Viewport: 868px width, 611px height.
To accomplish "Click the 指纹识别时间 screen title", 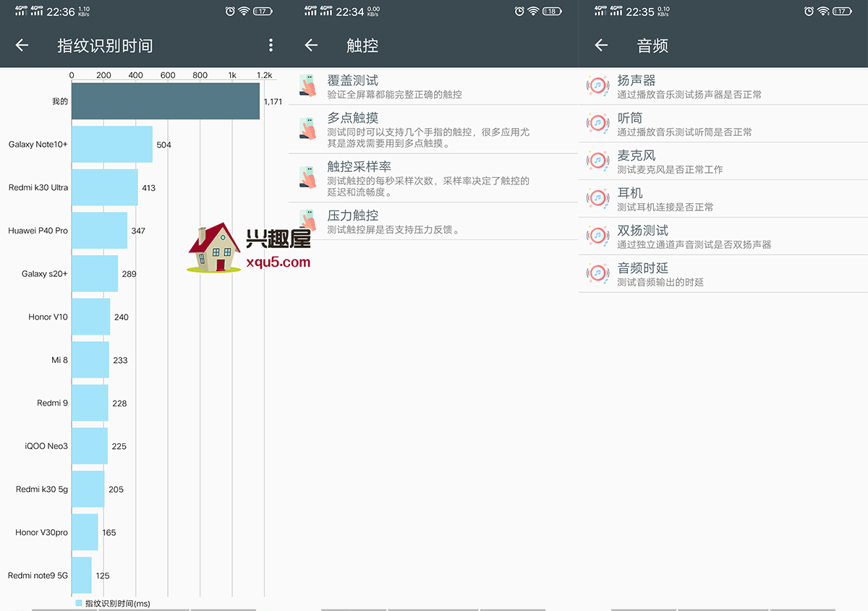I will (x=105, y=46).
